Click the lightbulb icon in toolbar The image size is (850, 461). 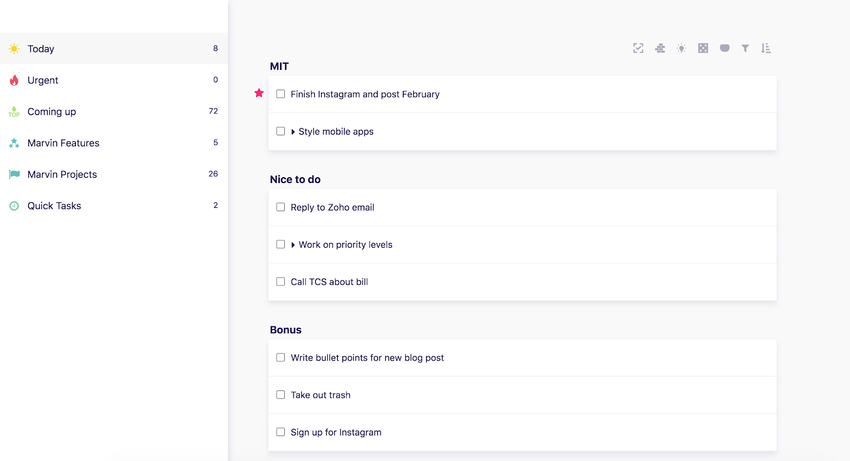click(x=681, y=48)
